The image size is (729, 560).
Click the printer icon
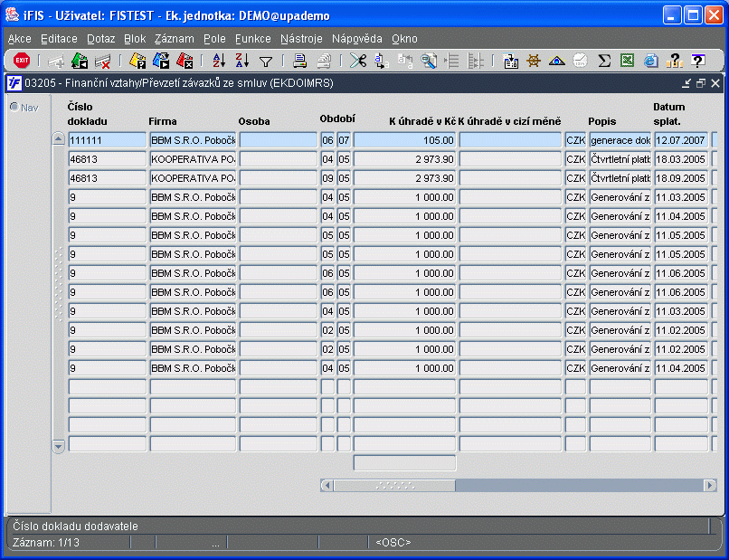(300, 61)
